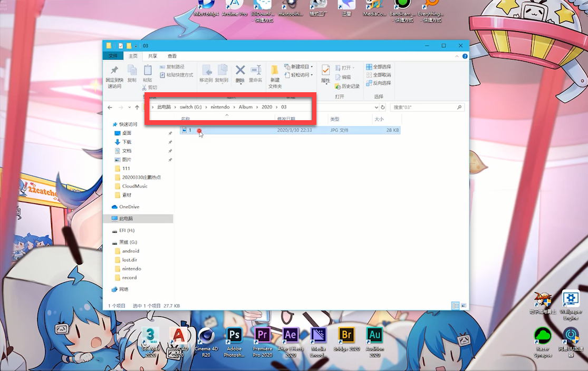Click nintendo in the address path
The image size is (588, 371).
point(220,107)
